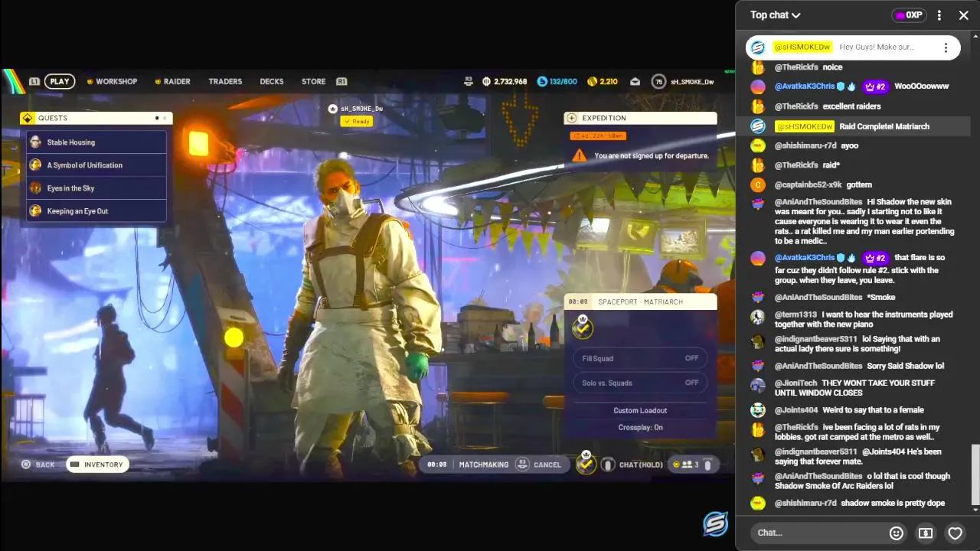980x551 pixels.
Task: Click the Super Chat dollar icon
Action: click(926, 533)
